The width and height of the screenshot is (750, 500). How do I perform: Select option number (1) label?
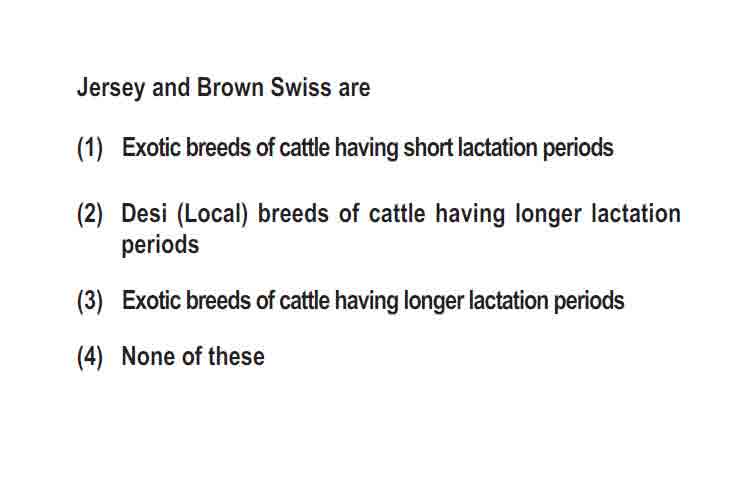click(x=90, y=147)
